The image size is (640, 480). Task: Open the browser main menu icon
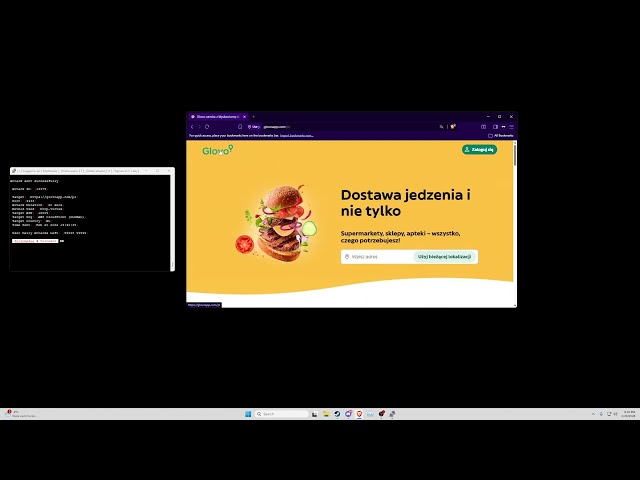click(x=511, y=127)
